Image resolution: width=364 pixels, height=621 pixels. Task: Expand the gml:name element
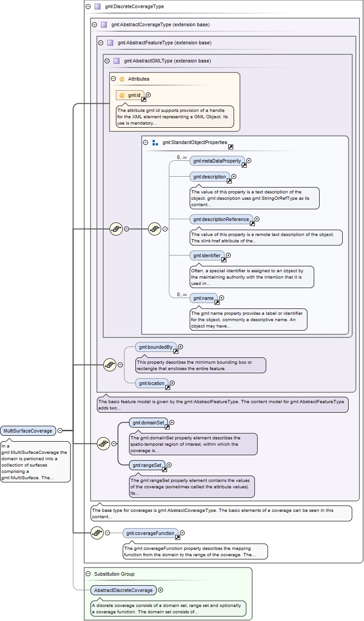coord(221,298)
